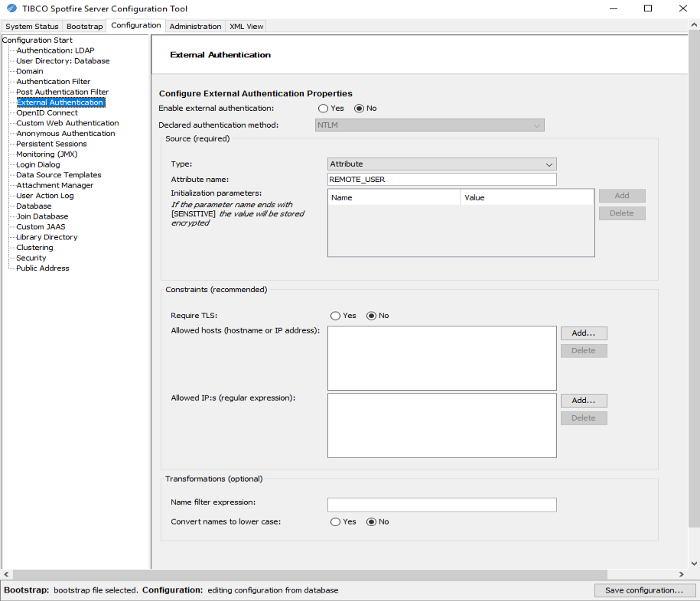The width and height of the screenshot is (700, 601).
Task: Click Delete for initialization parameters
Action: pos(622,213)
